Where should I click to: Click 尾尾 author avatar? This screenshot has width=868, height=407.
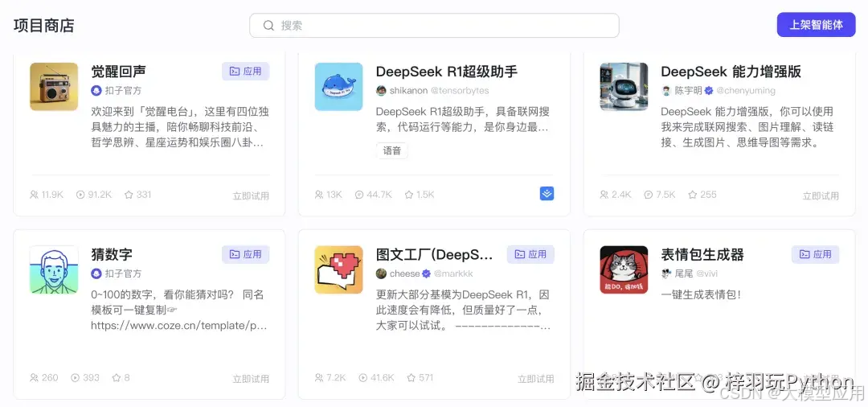(x=666, y=273)
